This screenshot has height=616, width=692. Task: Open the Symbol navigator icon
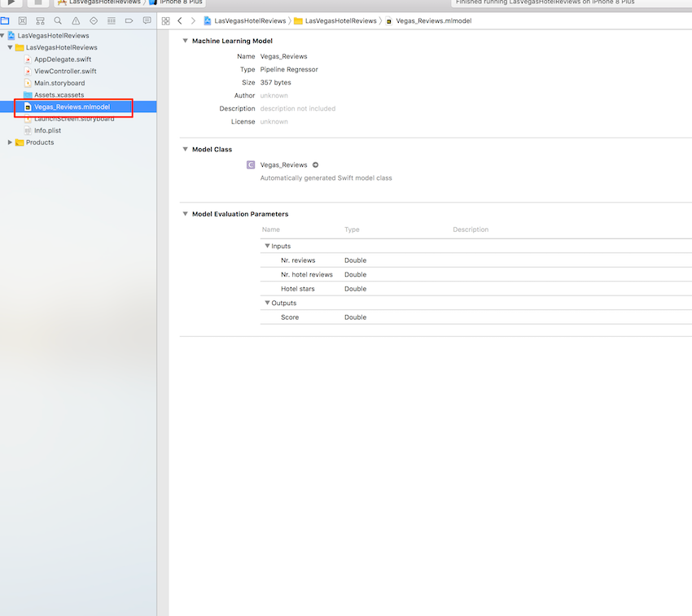point(40,20)
